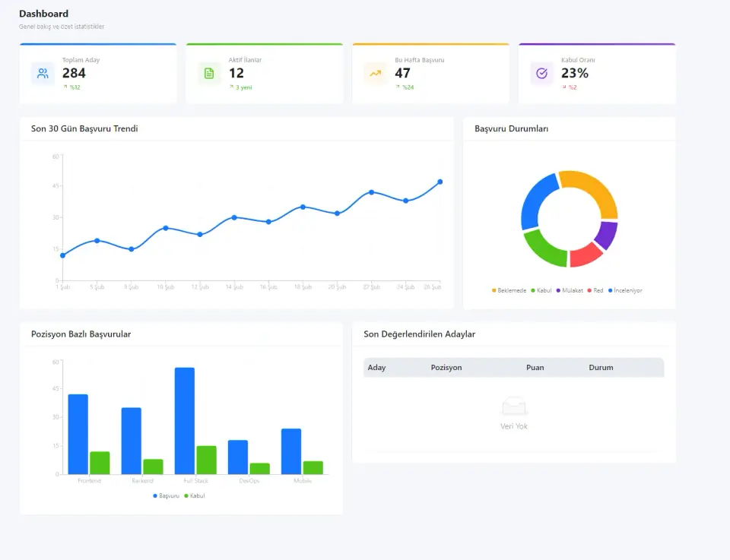Sort table by Puan column header
This screenshot has width=730, height=560.
tap(535, 368)
